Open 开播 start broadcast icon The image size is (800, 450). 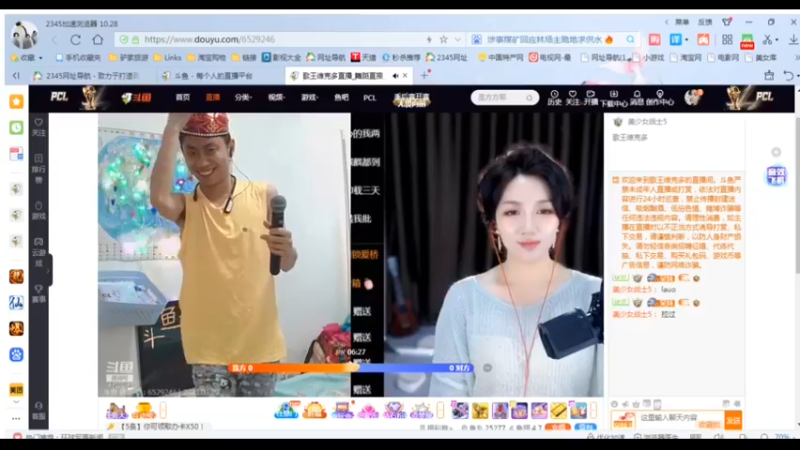[x=591, y=97]
